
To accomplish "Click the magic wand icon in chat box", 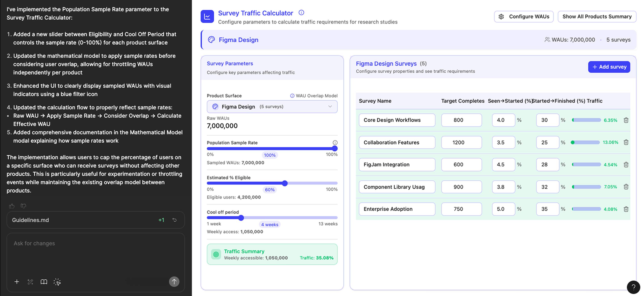I will coord(30,282).
